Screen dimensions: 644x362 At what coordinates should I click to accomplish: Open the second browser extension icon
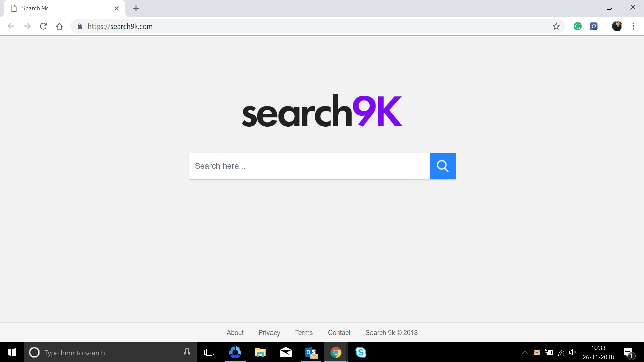(593, 26)
